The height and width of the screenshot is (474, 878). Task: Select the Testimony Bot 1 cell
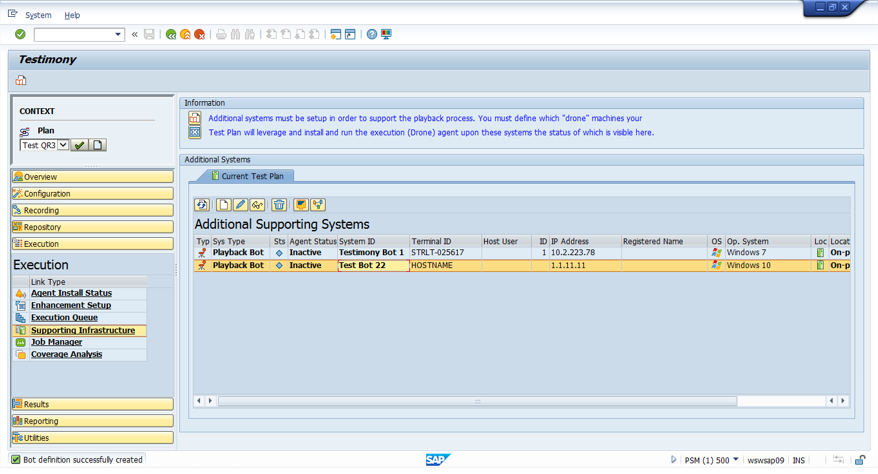point(373,253)
